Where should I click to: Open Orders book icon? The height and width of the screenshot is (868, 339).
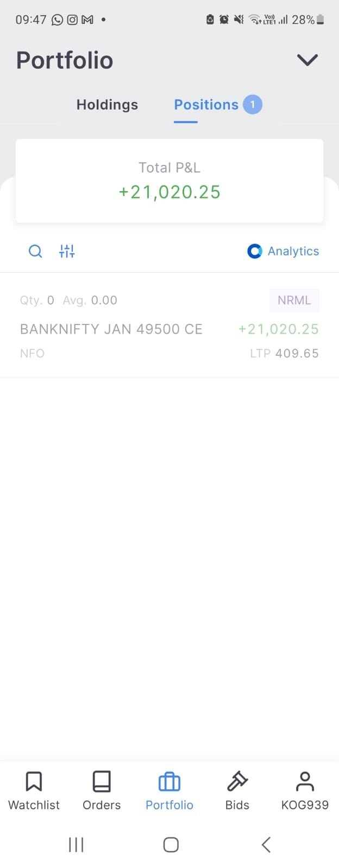102,782
